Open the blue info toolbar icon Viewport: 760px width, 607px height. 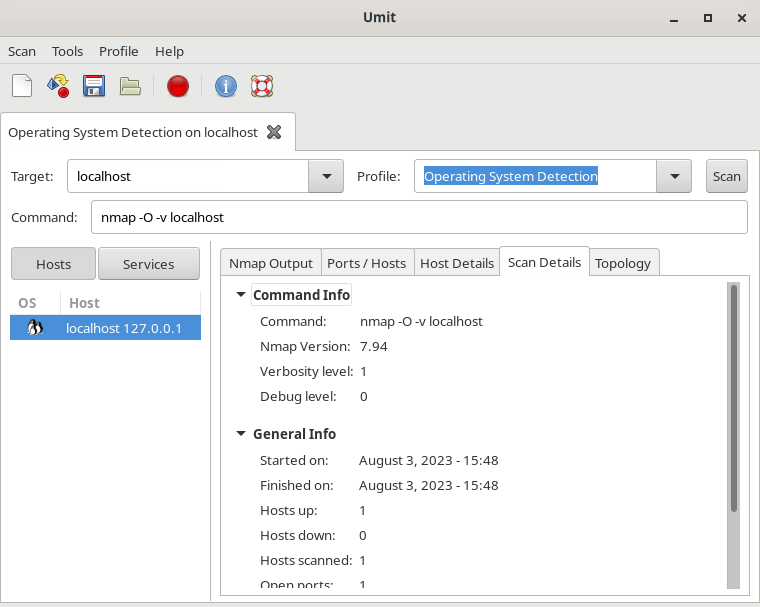(226, 86)
